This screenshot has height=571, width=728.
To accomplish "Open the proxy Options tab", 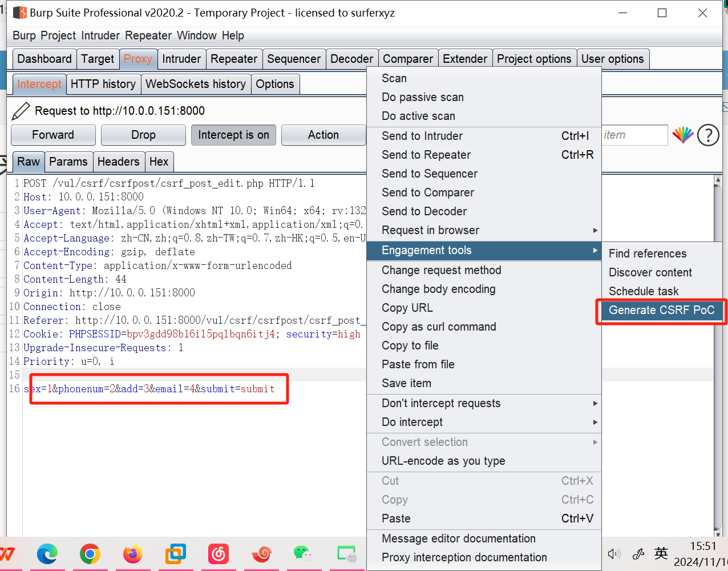I will (x=275, y=84).
